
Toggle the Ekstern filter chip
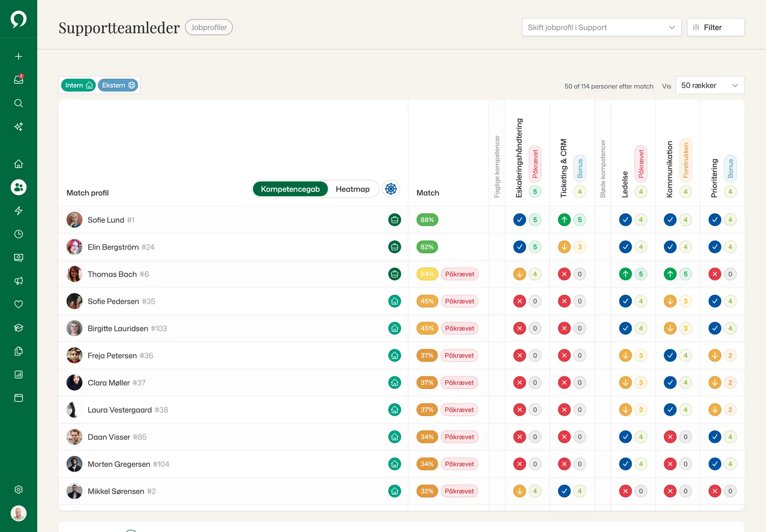pyautogui.click(x=118, y=85)
